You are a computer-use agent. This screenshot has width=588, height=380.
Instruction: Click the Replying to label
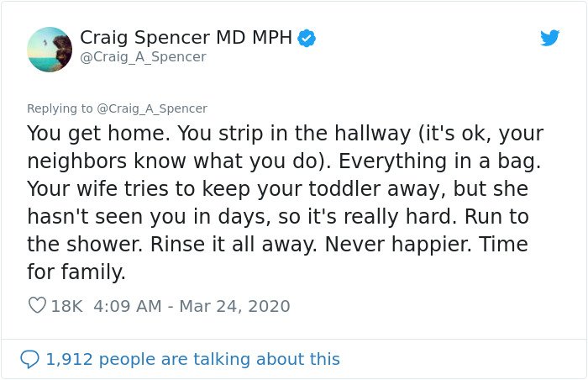60,108
